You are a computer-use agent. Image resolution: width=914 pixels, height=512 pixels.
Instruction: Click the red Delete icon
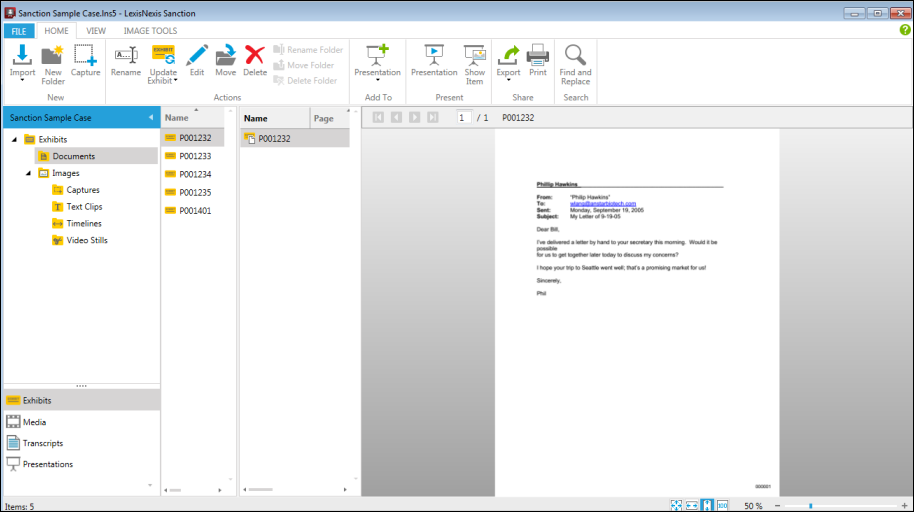tap(255, 55)
